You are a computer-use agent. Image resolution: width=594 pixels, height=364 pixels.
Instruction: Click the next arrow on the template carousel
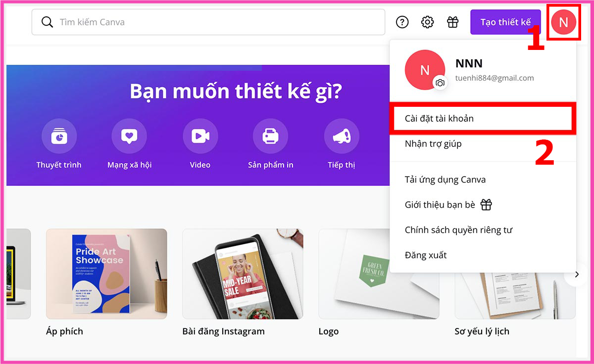(x=576, y=274)
